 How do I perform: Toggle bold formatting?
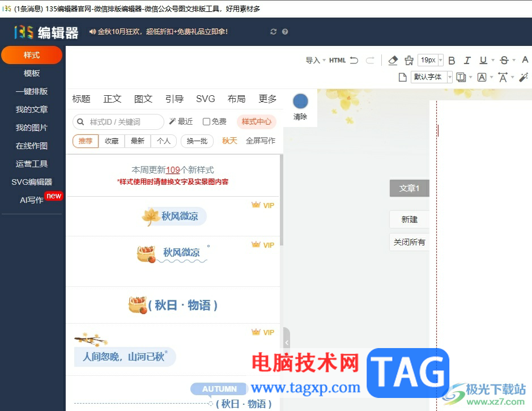(452, 61)
